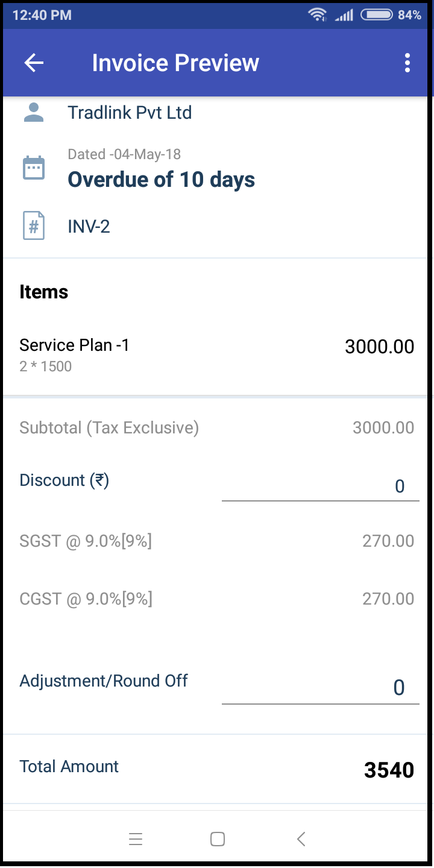Screen dimensions: 434x868
Task: Tap the Items section heading
Action: pyautogui.click(x=44, y=292)
